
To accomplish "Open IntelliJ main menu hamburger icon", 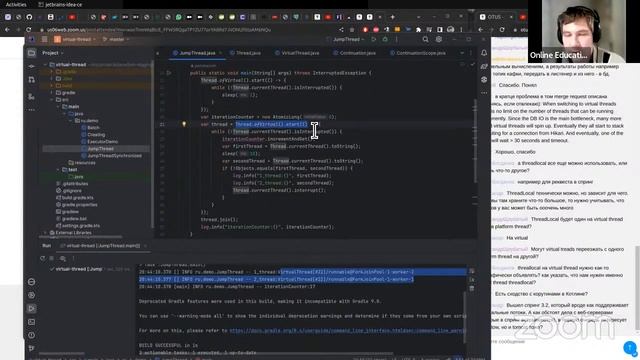I will [44, 40].
